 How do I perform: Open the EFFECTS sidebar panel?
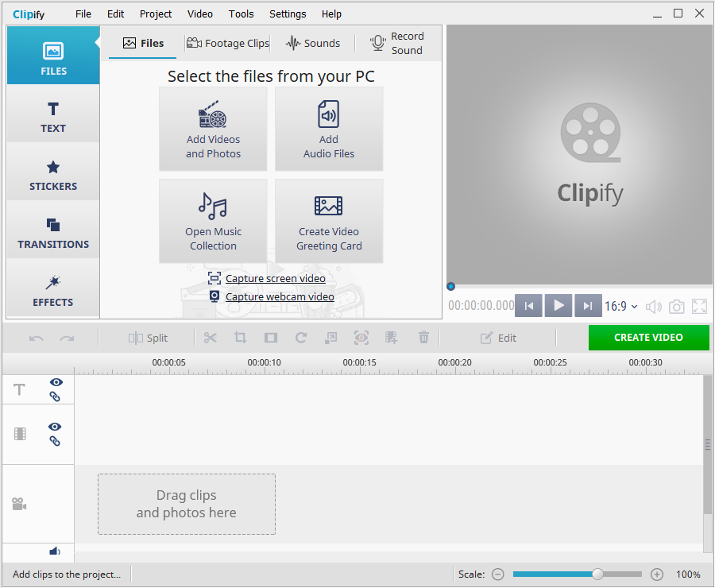(x=53, y=288)
